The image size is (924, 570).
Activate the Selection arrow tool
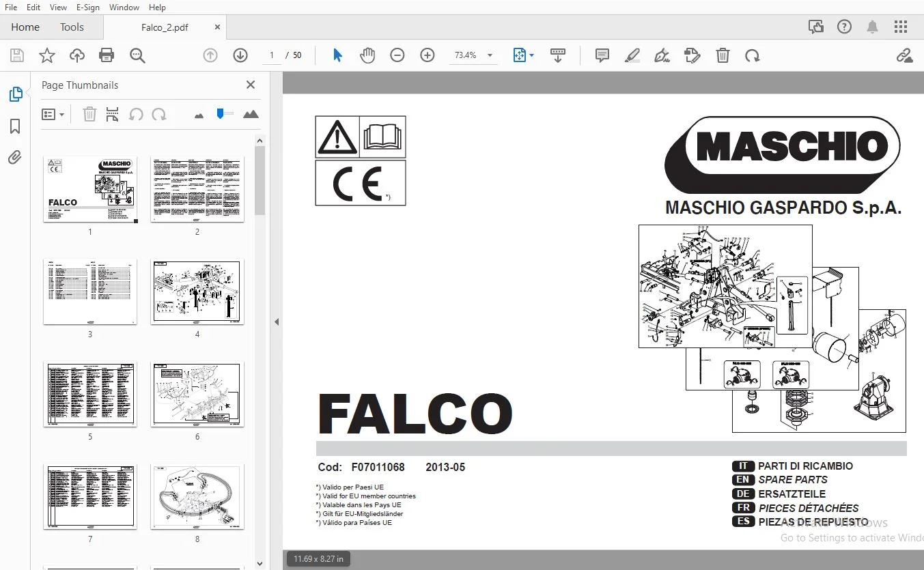337,55
